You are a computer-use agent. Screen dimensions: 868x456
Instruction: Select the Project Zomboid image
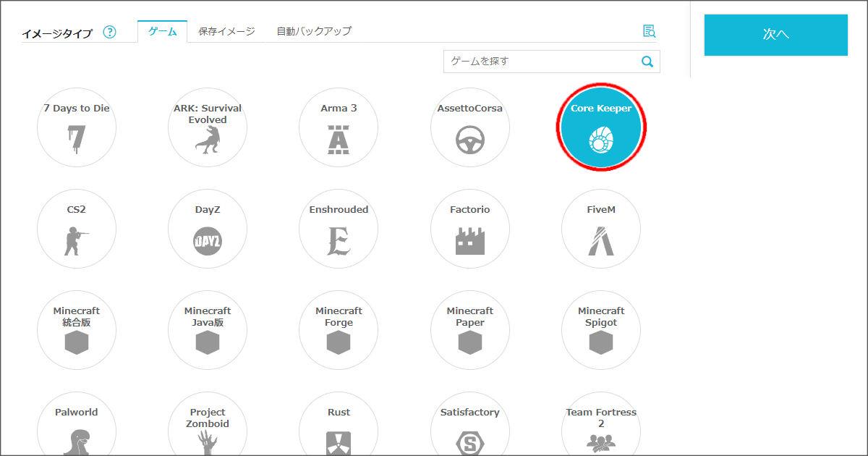click(208, 424)
